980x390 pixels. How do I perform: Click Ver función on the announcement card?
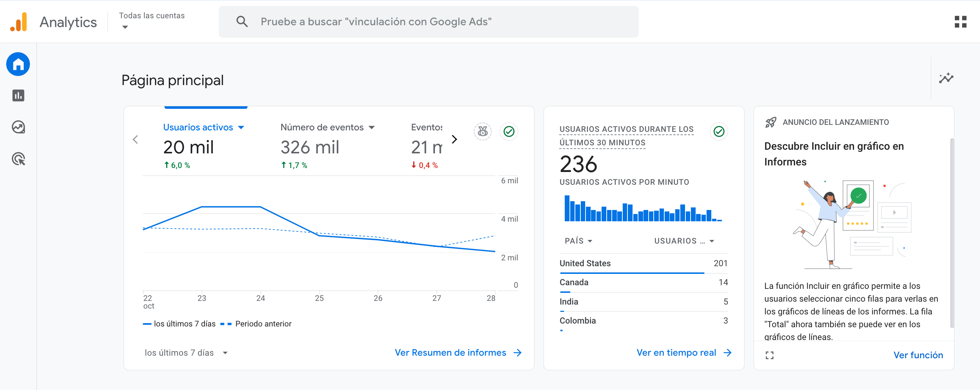[x=918, y=355]
